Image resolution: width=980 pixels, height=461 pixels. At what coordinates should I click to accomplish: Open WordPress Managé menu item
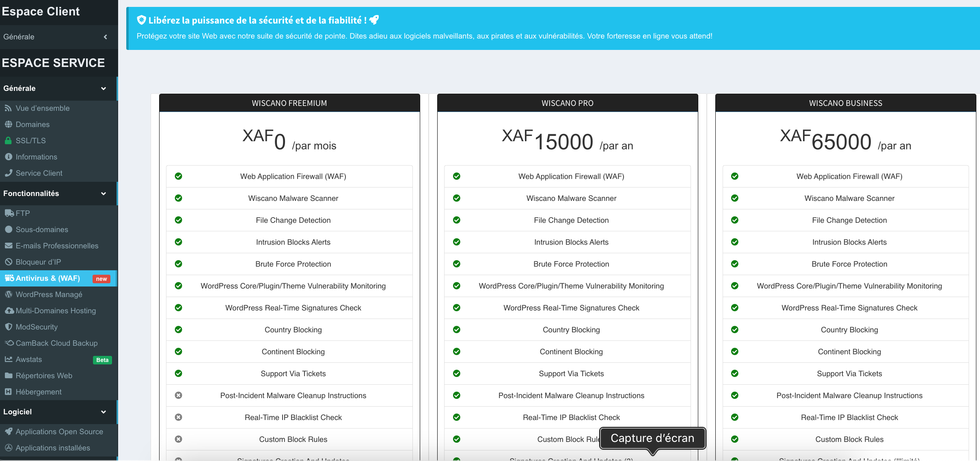[x=49, y=295]
